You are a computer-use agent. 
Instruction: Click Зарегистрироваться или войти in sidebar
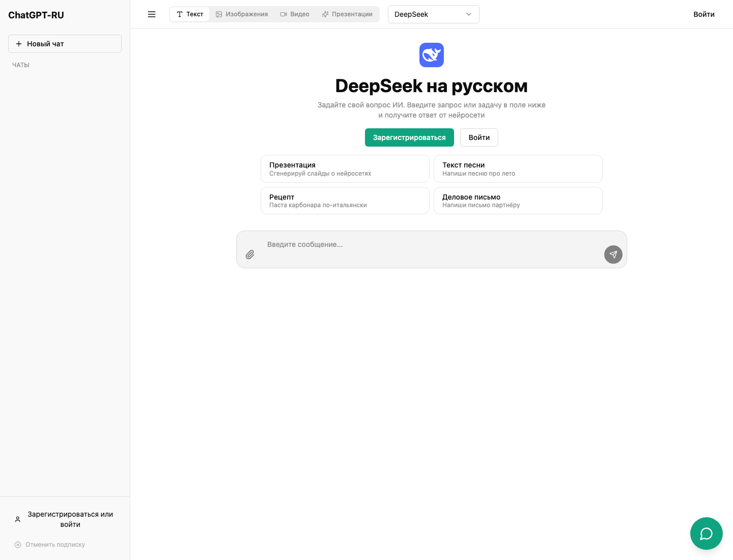[65, 519]
